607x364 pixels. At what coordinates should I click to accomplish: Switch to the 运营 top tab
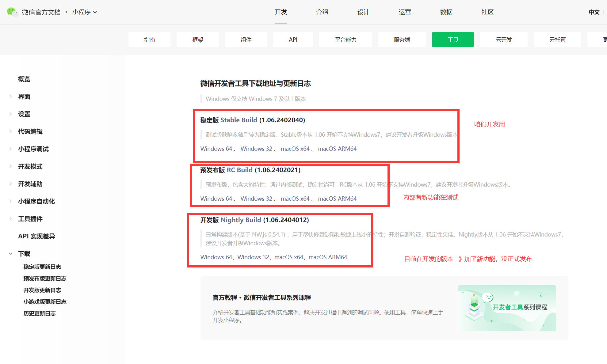(x=405, y=12)
